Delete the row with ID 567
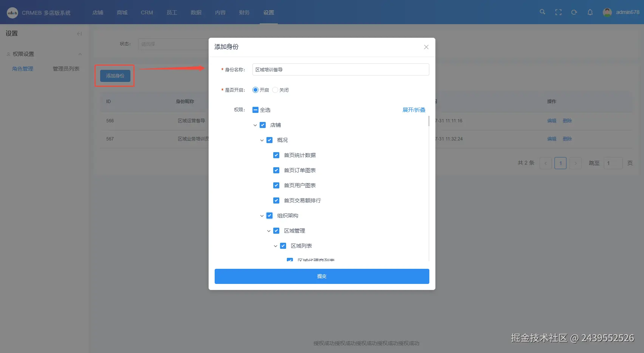The height and width of the screenshot is (353, 644). [567, 139]
